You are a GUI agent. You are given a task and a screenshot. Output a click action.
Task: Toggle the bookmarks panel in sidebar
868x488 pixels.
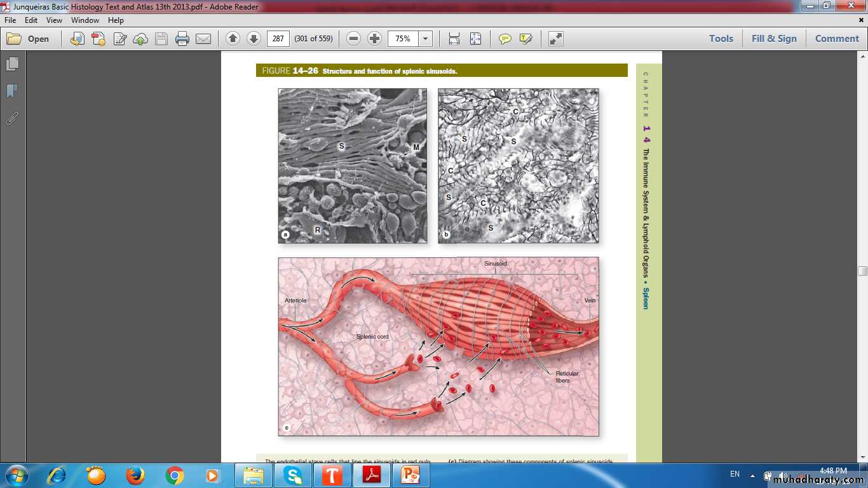[12, 91]
